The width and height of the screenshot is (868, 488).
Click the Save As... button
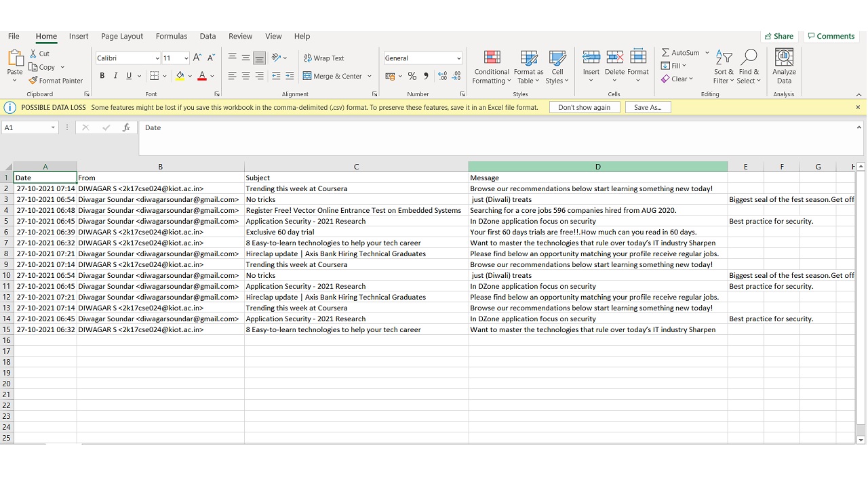point(647,107)
